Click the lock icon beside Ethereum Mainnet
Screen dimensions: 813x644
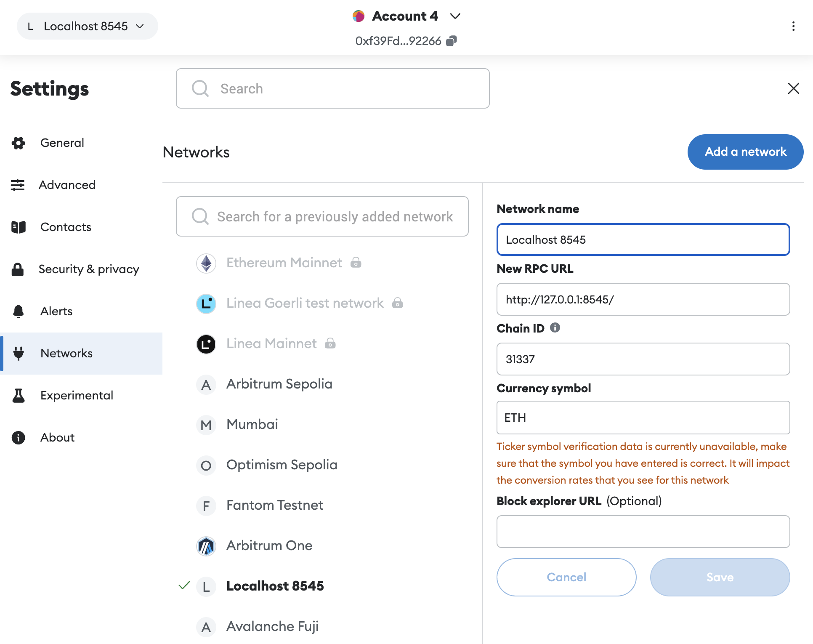coord(356,263)
